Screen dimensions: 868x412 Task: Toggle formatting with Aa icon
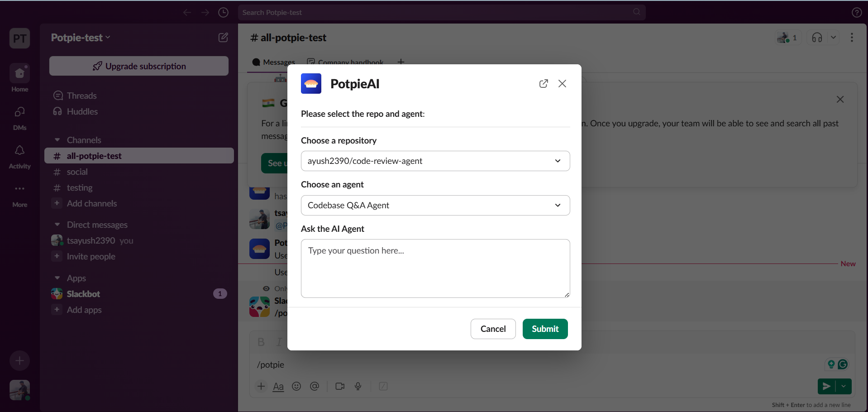(x=278, y=387)
